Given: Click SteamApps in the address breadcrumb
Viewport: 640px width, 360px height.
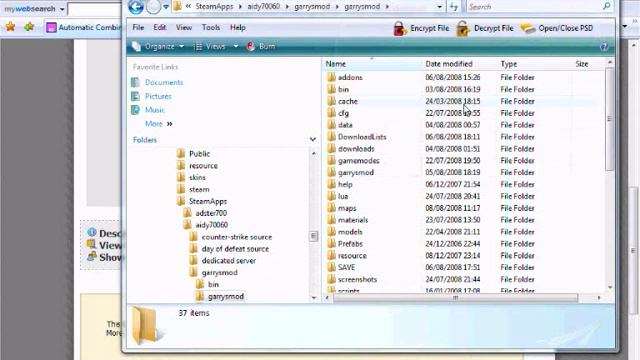Looking at the screenshot, I should [x=214, y=7].
